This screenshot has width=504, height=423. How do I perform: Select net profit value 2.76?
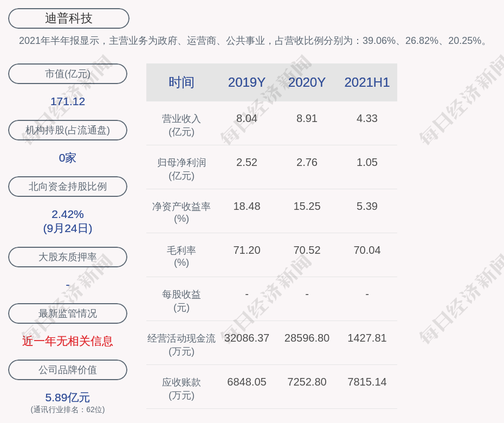click(307, 163)
